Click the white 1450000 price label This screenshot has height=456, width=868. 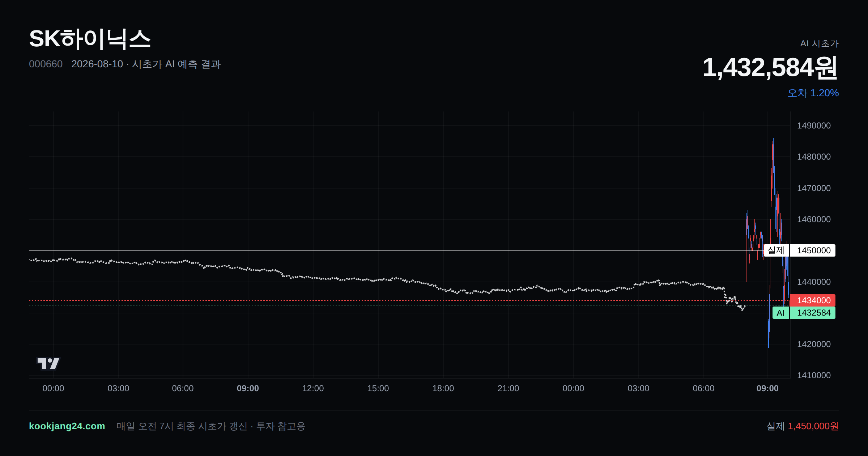pyautogui.click(x=813, y=250)
